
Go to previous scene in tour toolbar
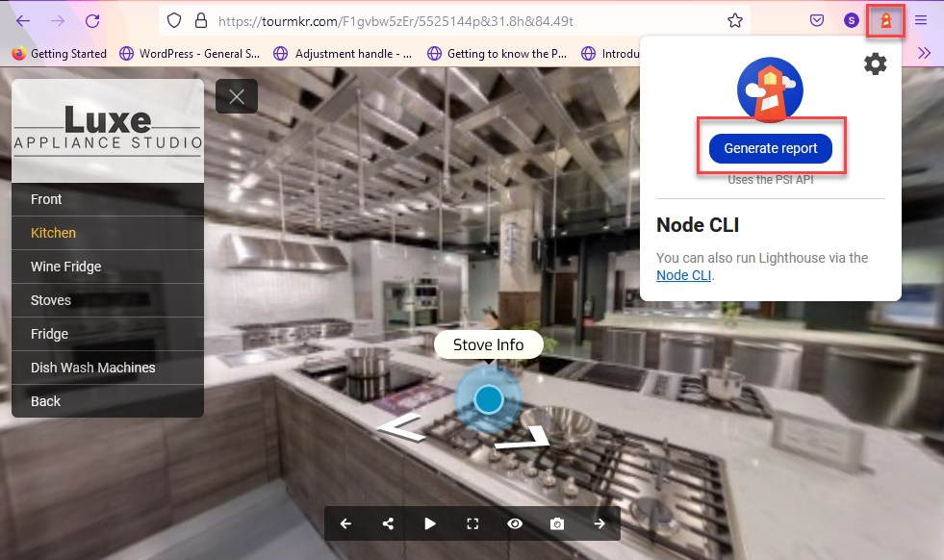coord(345,523)
